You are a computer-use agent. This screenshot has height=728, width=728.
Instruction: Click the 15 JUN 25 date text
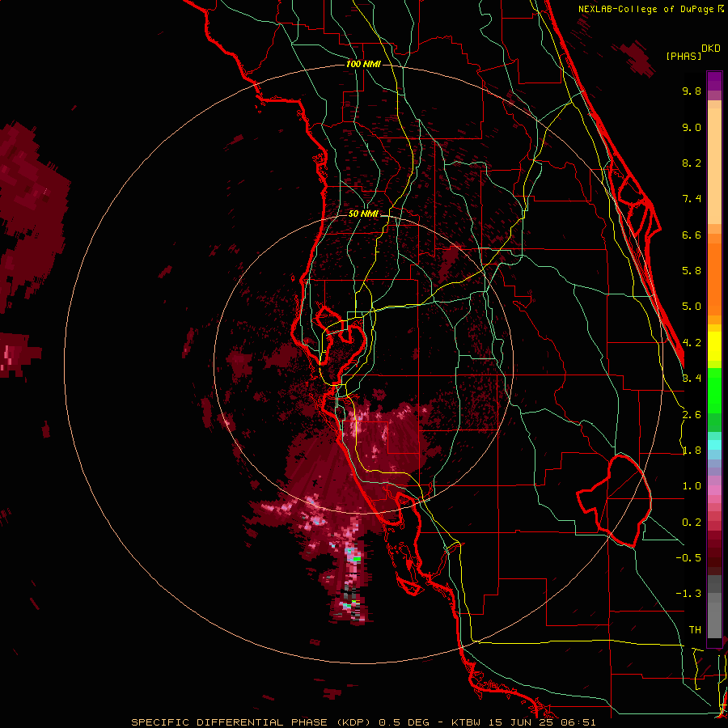tap(522, 722)
